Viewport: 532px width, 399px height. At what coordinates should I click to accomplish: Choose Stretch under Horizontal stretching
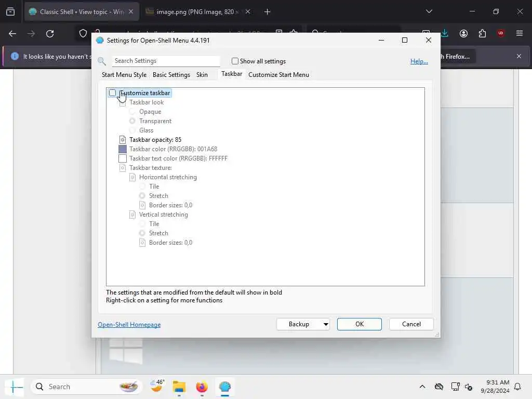(x=142, y=196)
